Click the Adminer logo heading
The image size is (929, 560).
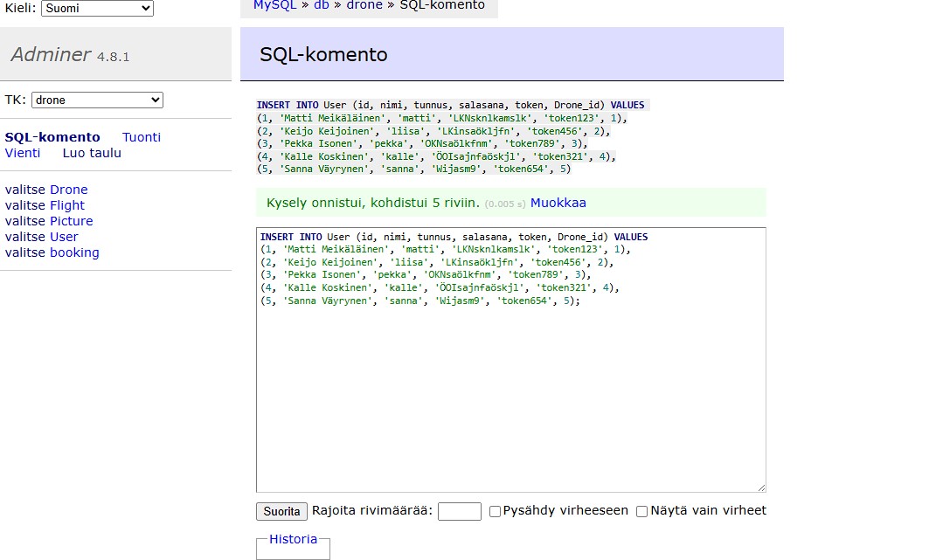coord(51,55)
